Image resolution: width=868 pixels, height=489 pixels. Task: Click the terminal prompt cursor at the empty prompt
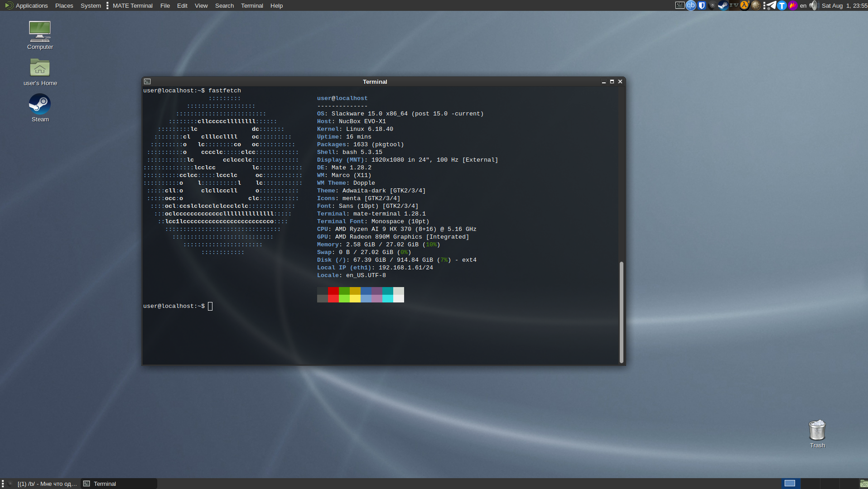(210, 306)
